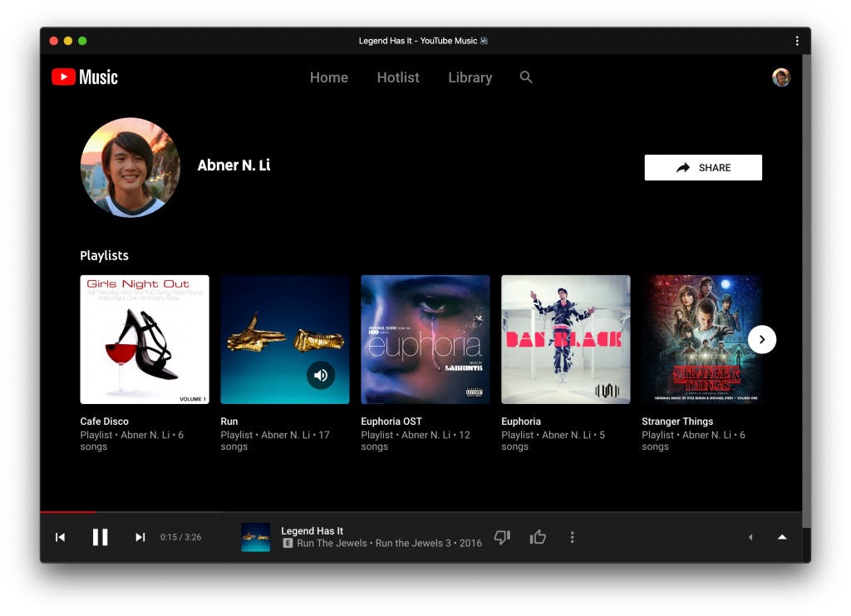The width and height of the screenshot is (851, 616).
Task: Mute audio on the Run playlist cover
Action: (321, 375)
